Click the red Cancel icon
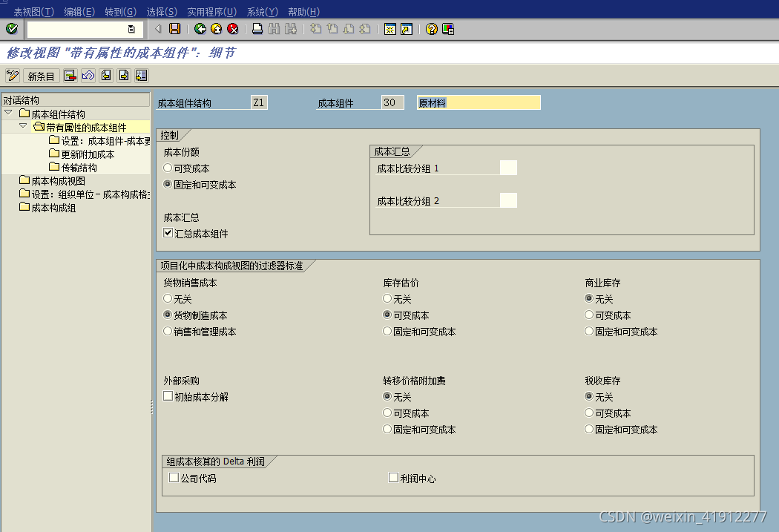The image size is (779, 532). [232, 29]
